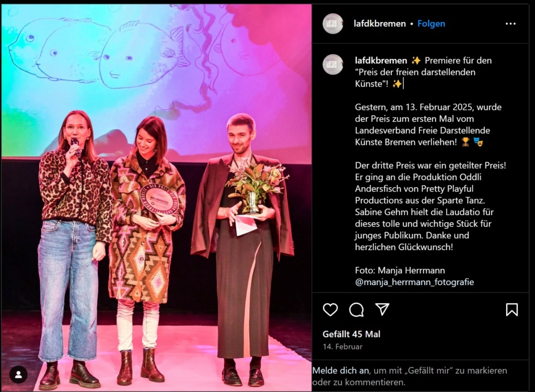535x392 pixels.
Task: Share post via paper plane icon
Action: click(382, 309)
